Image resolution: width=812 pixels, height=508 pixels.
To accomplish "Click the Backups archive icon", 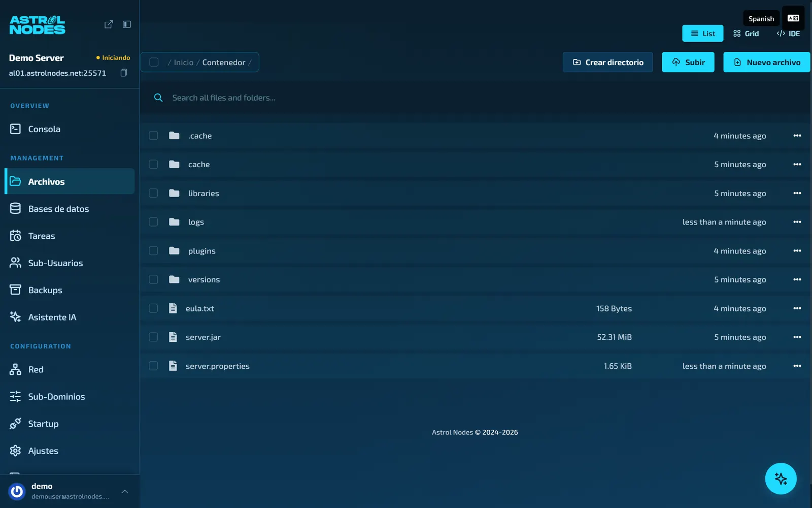I will 15,290.
